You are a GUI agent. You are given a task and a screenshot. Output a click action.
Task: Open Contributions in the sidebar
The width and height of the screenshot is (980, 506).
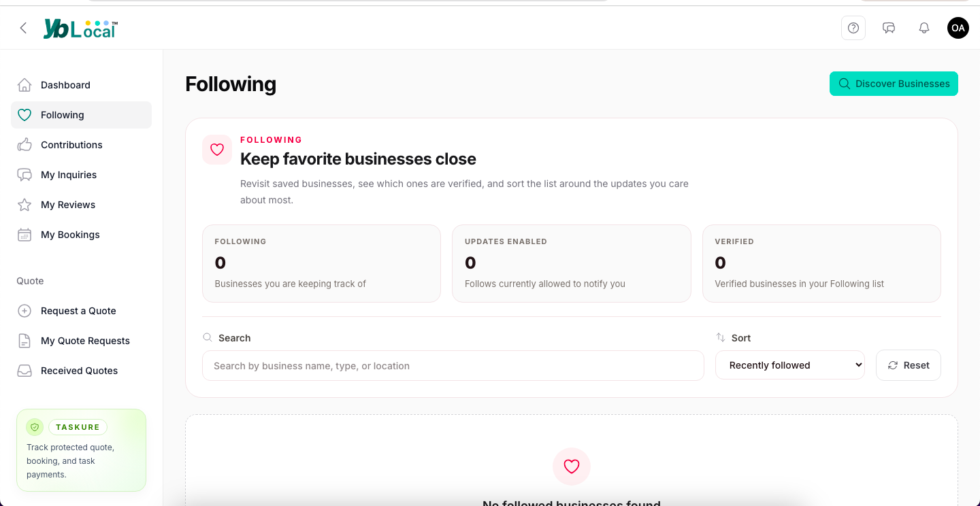(x=81, y=145)
